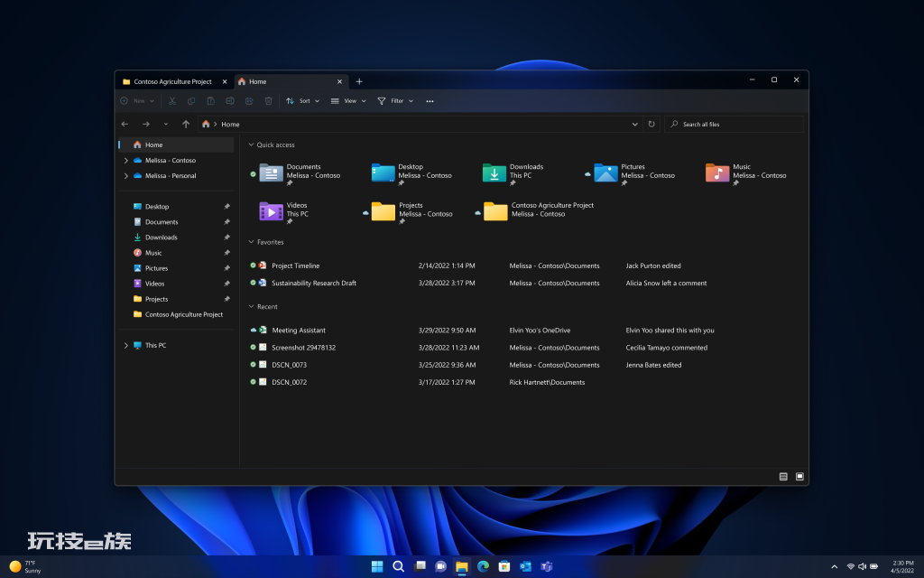Open the Windows Start menu
The width and height of the screenshot is (924, 578).
377,566
